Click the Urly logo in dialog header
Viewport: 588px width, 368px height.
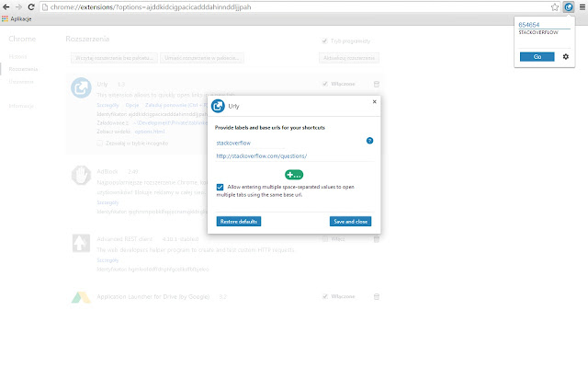218,107
